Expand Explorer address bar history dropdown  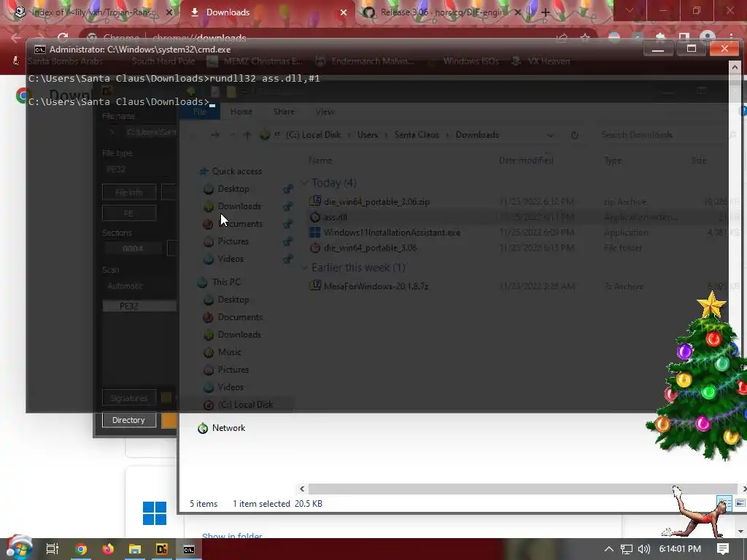pos(551,135)
